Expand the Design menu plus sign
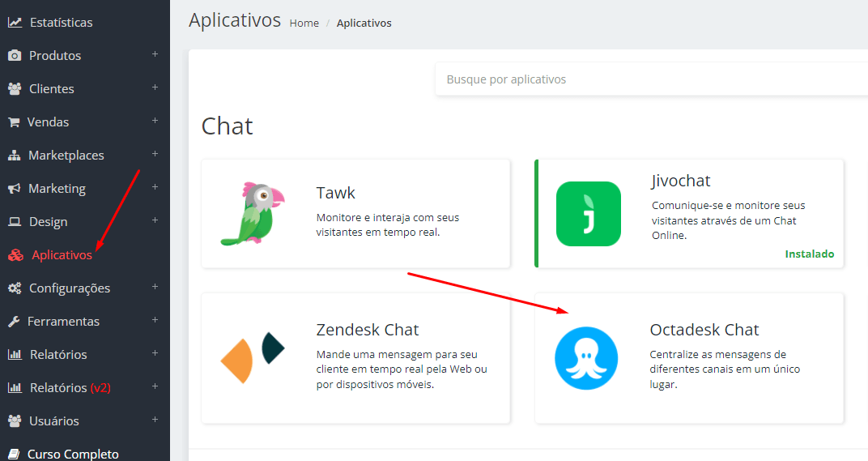Screen dimensions: 868x461 click(155, 220)
